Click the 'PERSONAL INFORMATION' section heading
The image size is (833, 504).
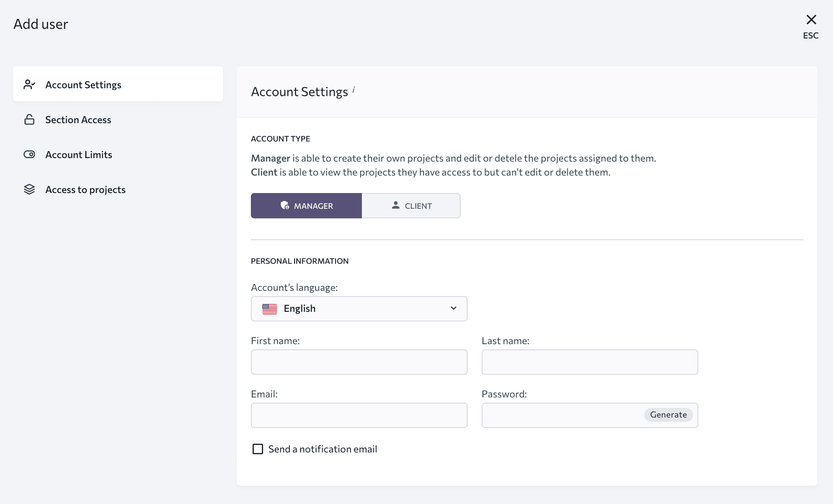pyautogui.click(x=300, y=261)
